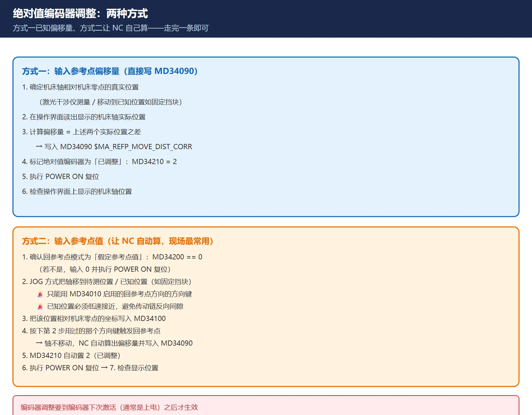This screenshot has height=415, width=532.
Task: Click the heading 方式二：输入参考点值
Action: (x=118, y=241)
